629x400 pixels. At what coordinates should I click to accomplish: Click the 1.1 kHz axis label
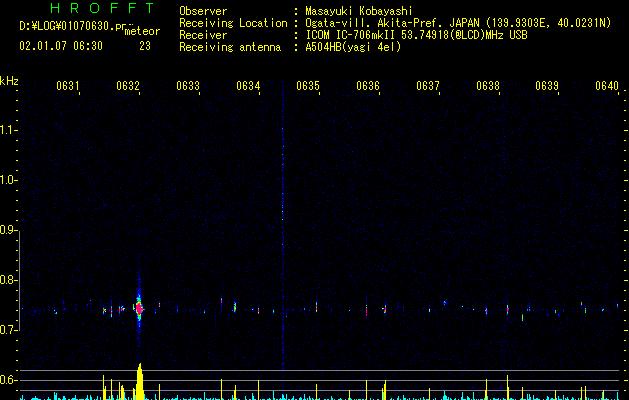click(x=7, y=130)
